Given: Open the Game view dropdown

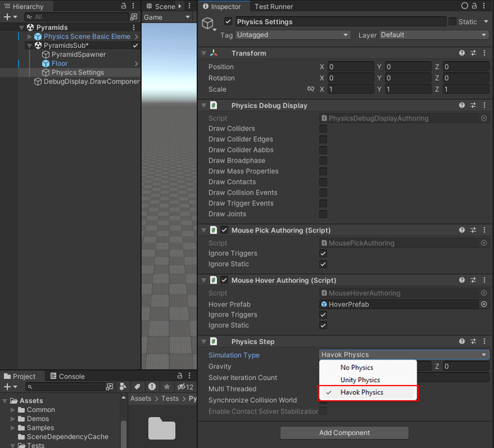Looking at the screenshot, I should coord(167,18).
